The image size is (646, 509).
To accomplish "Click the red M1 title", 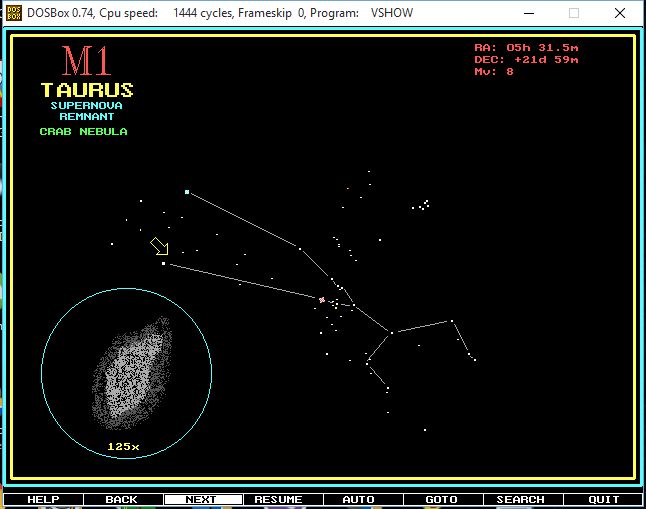I will [x=86, y=61].
